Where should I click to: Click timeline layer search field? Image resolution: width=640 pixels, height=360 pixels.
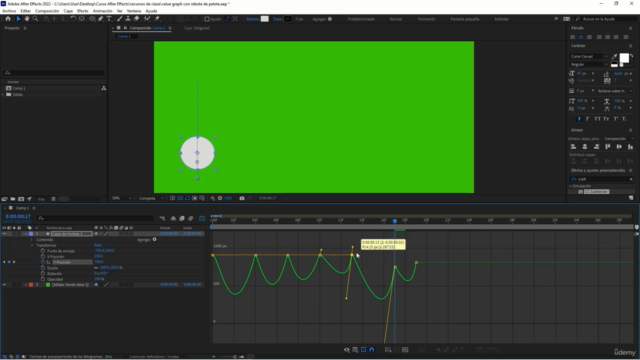96,218
